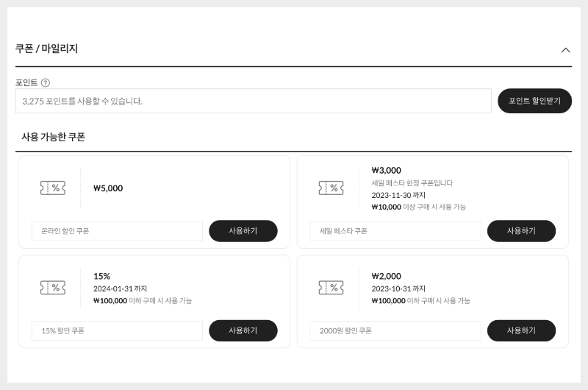Viewport: 588px width, 390px height.
Task: Click the 2024-01-31 까지 expiry date text
Action: (x=120, y=288)
